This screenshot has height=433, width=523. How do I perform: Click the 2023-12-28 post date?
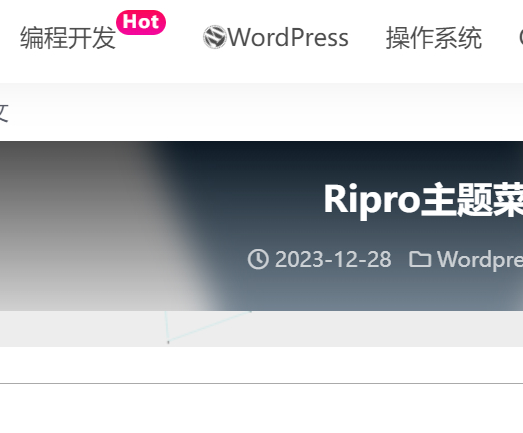point(333,259)
